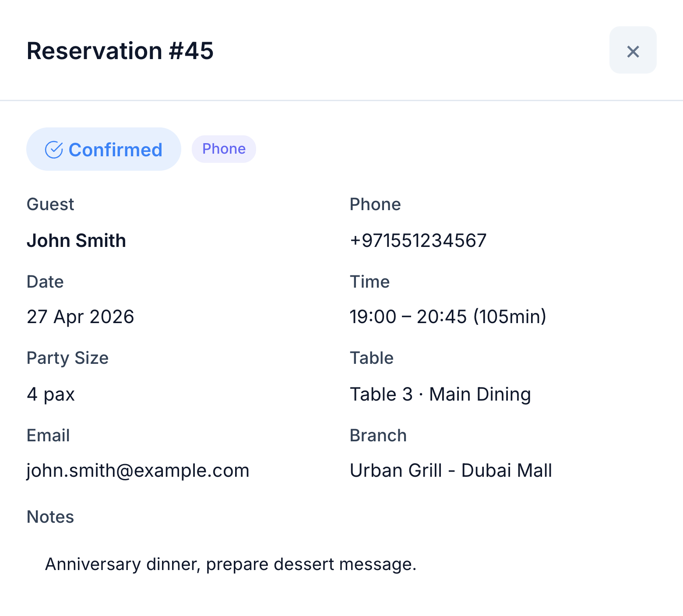Click the Notes section label
The width and height of the screenshot is (683, 616).
[50, 517]
